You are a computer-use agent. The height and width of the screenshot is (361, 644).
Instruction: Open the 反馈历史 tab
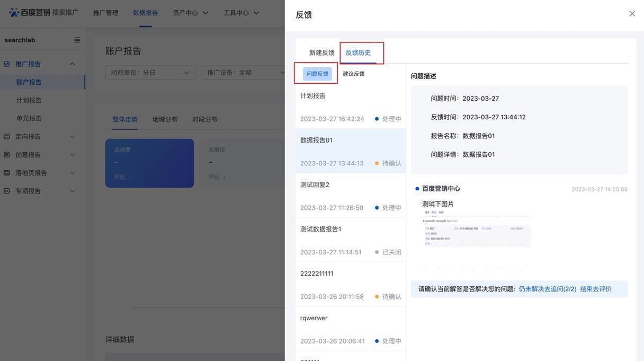pyautogui.click(x=358, y=52)
